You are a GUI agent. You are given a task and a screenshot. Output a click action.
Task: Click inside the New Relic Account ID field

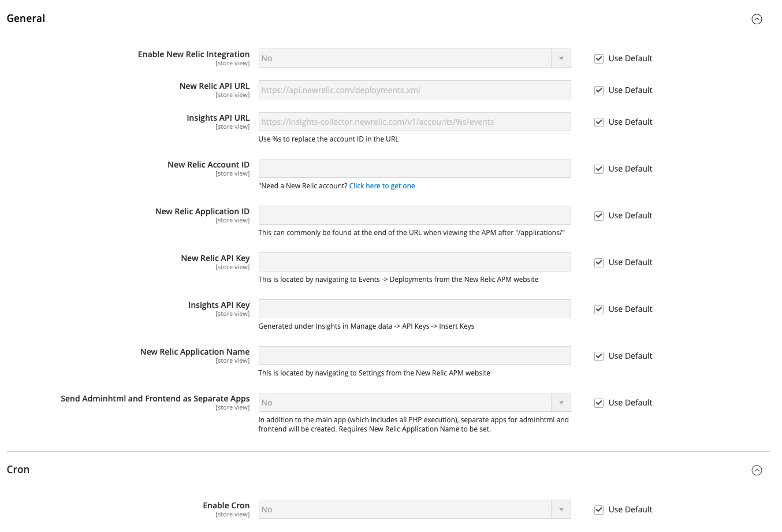(415, 168)
